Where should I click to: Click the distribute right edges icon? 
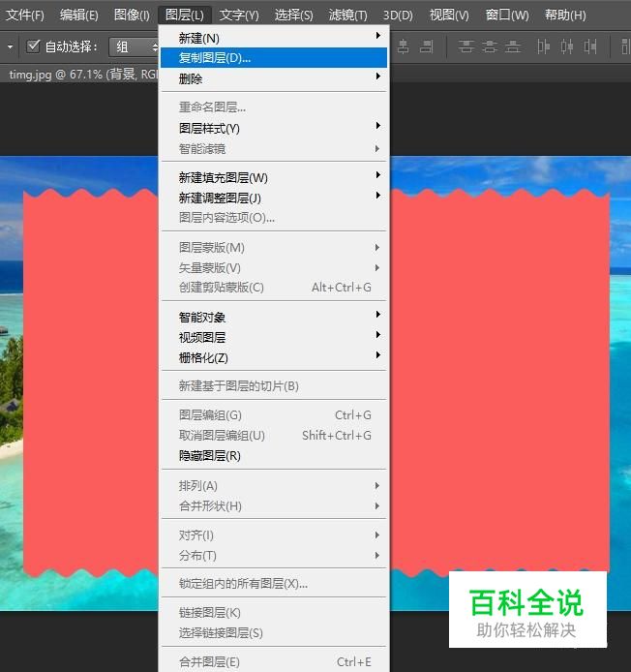pyautogui.click(x=590, y=46)
